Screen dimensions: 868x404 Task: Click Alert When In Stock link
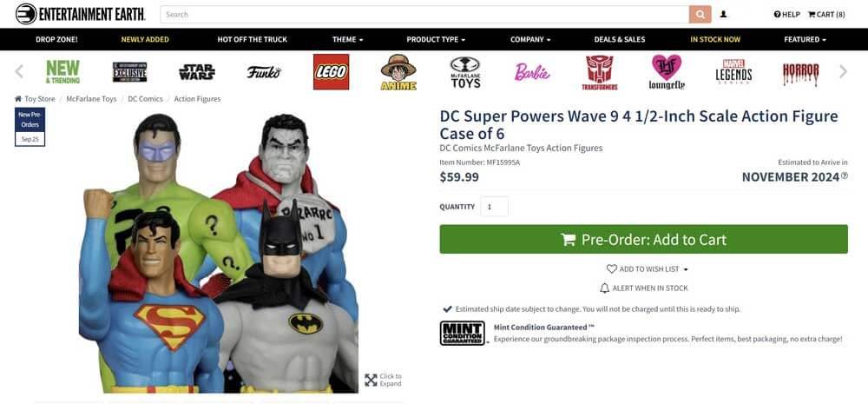644,288
